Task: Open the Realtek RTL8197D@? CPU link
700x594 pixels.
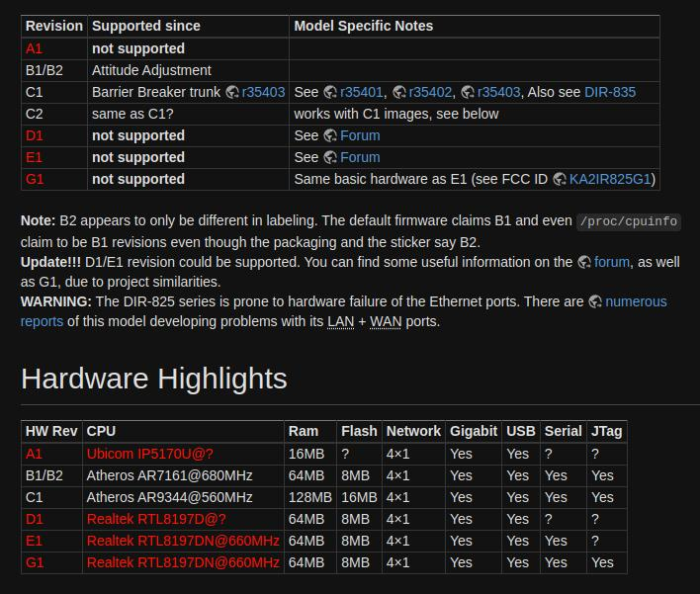Action: 156,520
